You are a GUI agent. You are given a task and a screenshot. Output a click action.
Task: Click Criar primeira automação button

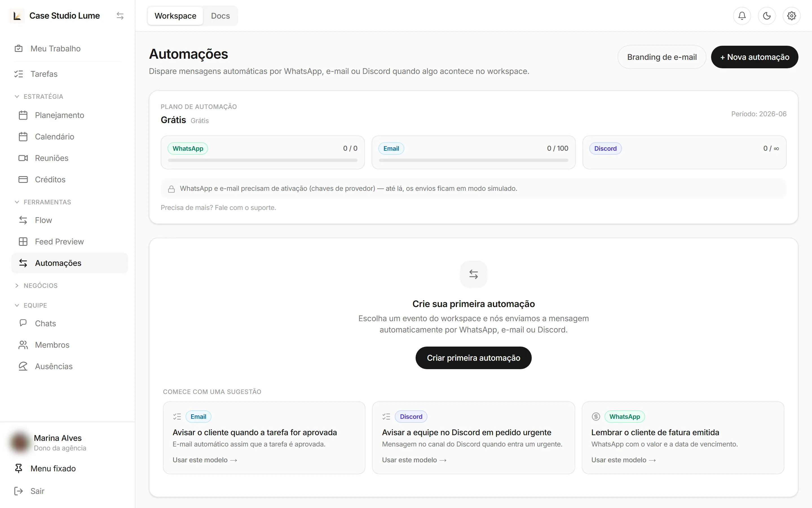473,358
